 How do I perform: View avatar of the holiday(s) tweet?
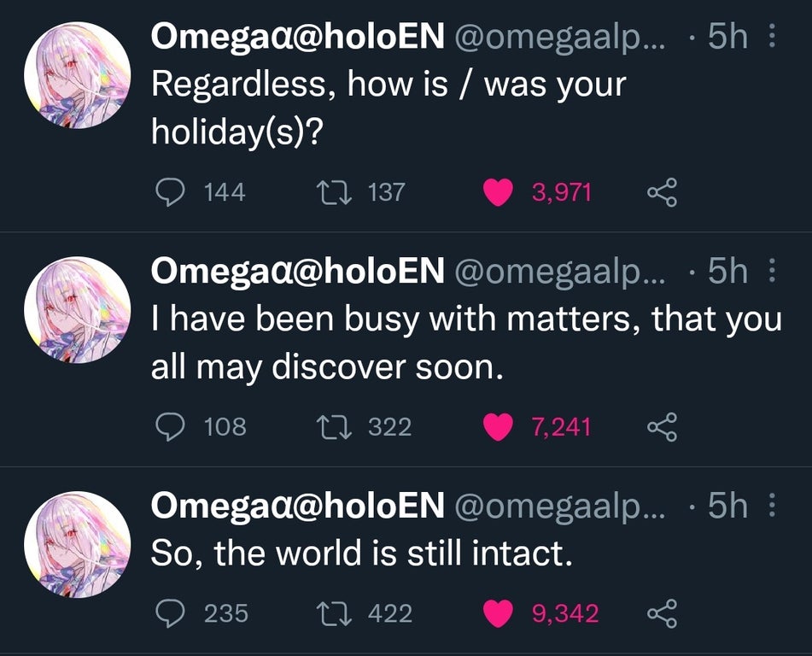point(77,75)
